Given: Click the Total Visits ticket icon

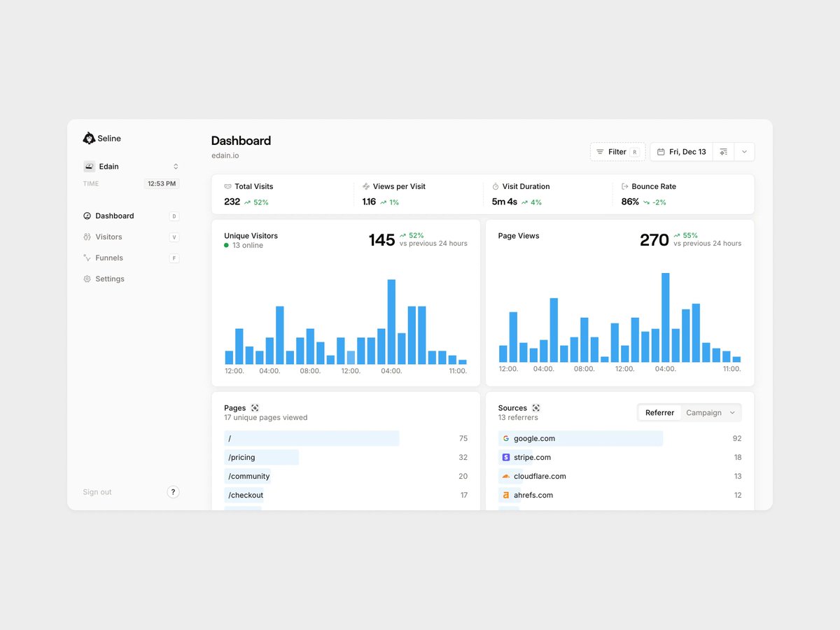Looking at the screenshot, I should (x=227, y=187).
